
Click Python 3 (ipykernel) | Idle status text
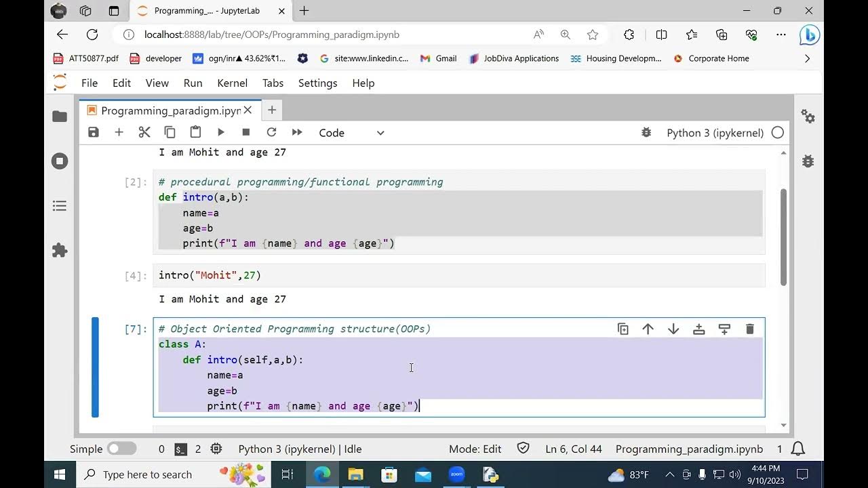(x=300, y=449)
